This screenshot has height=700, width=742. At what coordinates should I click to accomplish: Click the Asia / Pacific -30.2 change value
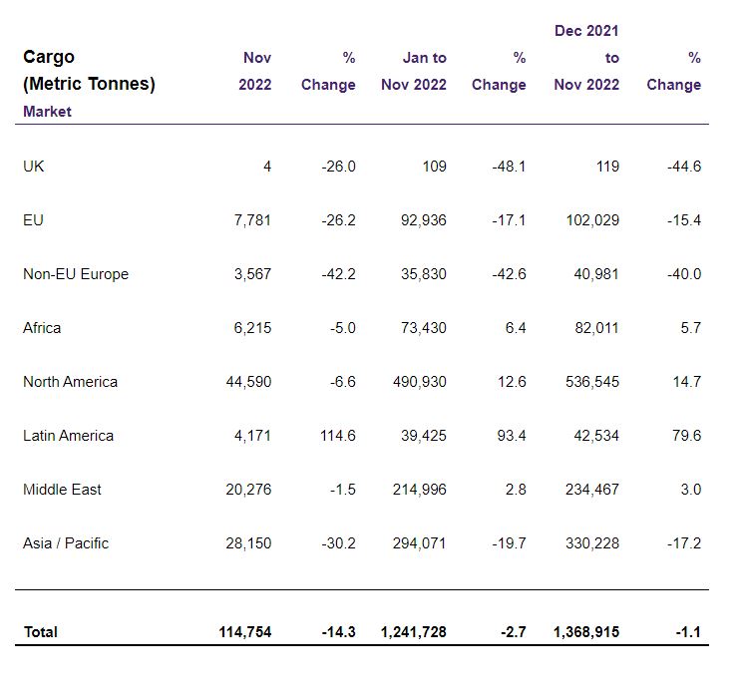(x=338, y=543)
